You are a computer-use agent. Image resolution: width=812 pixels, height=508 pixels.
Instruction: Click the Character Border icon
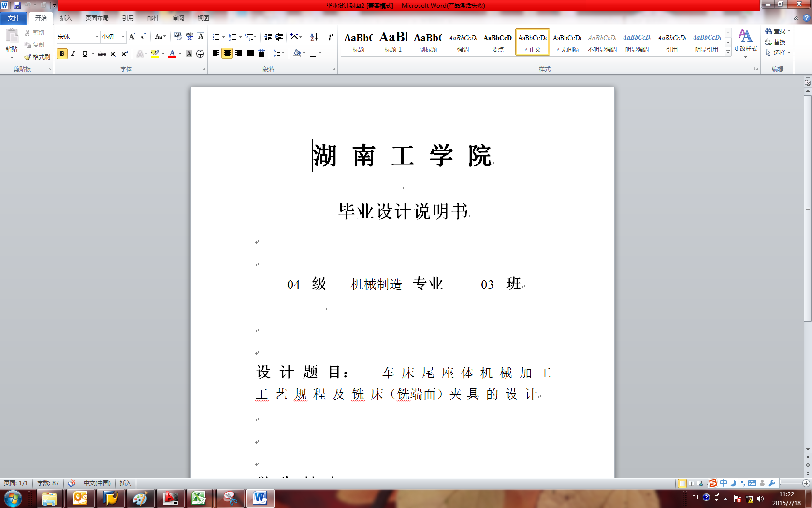coord(201,37)
